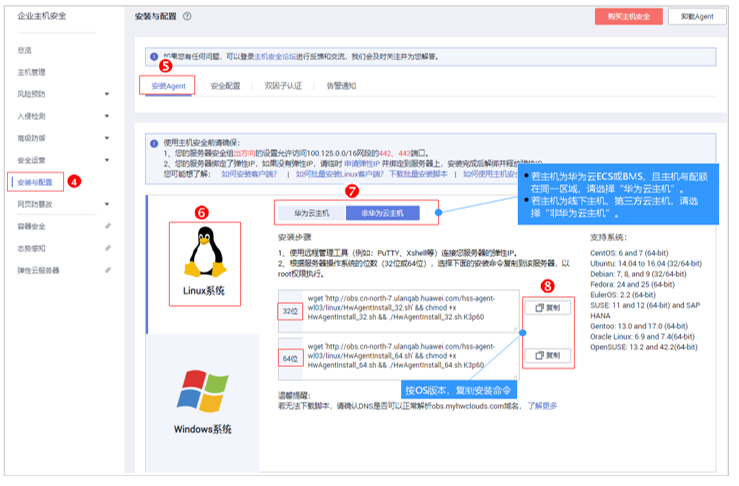Click the 温馨提醒 heading

(x=295, y=395)
